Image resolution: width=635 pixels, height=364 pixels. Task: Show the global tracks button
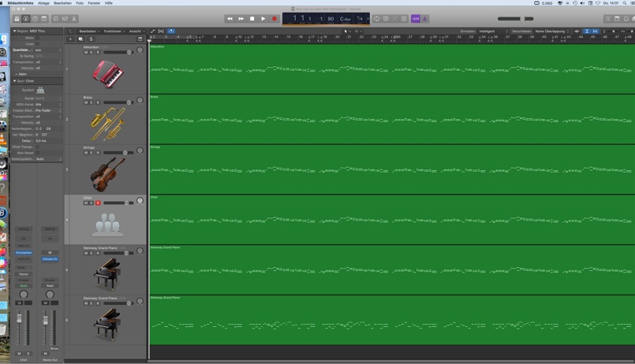(x=140, y=39)
